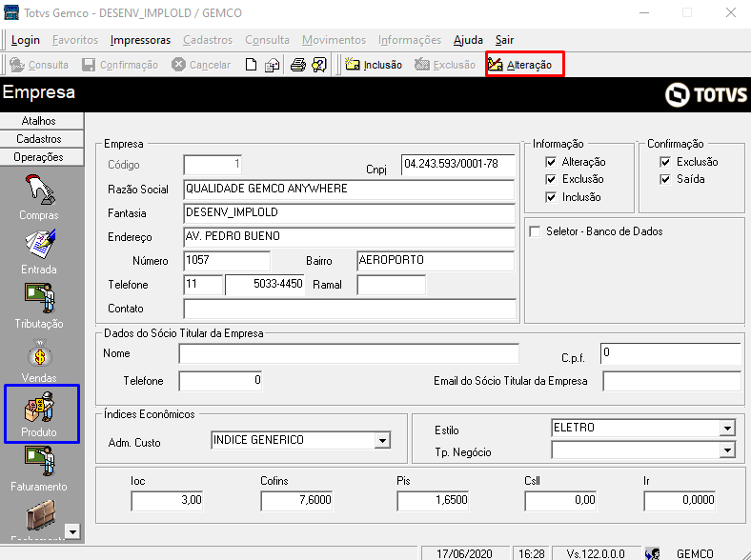
Task: Uncheck the Alteração information checkbox
Action: [551, 163]
